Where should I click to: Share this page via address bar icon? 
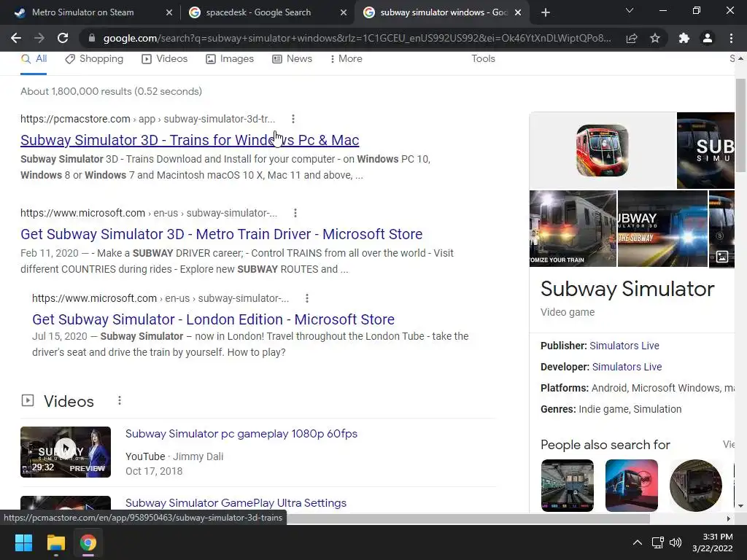click(x=632, y=38)
